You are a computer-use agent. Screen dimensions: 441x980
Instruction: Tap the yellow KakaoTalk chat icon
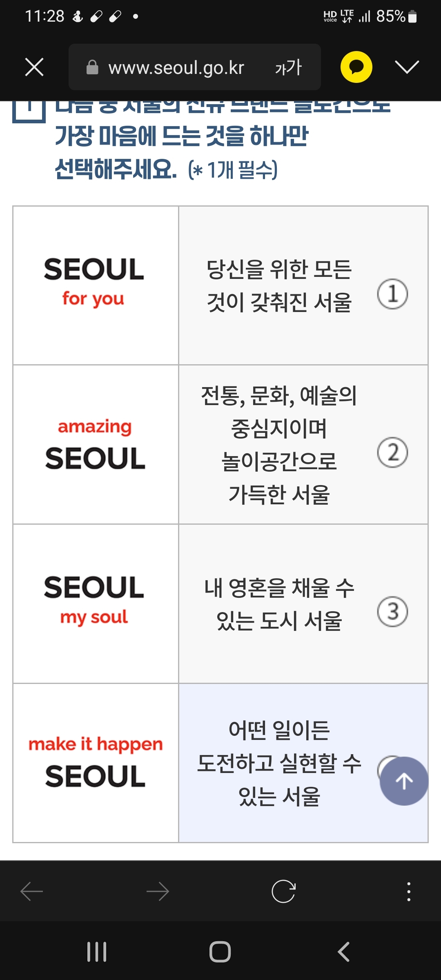[x=356, y=67]
